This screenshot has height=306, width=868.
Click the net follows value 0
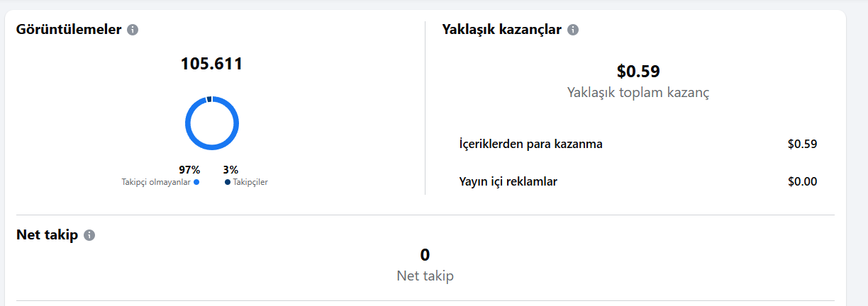click(x=425, y=255)
